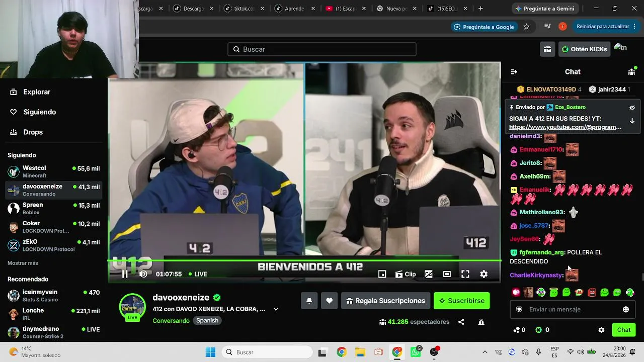
Task: Turn on notifications with the bell button
Action: click(309, 301)
